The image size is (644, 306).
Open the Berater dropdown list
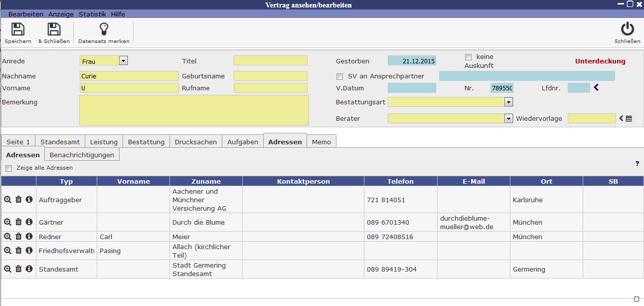pos(508,118)
